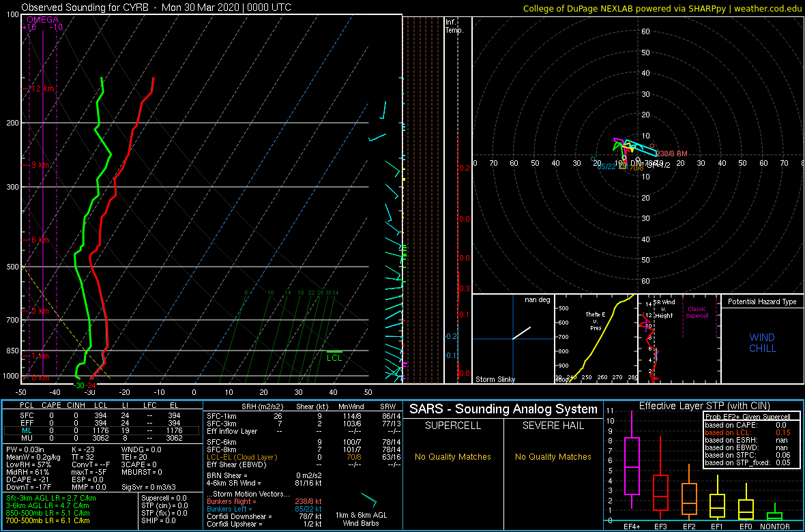Click 'No Quality Matches' under SUPERCELL

point(453,456)
